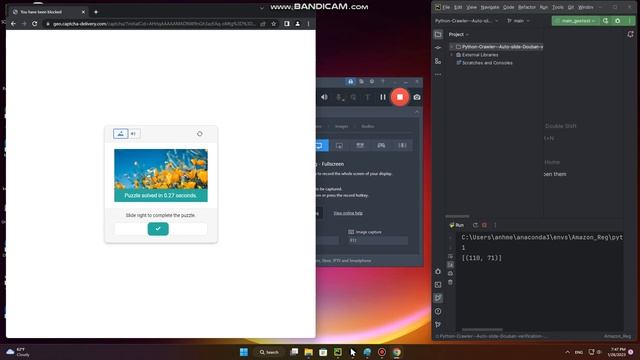Open the View menu in PyCharm
640x360 pixels.
pos(471,7)
